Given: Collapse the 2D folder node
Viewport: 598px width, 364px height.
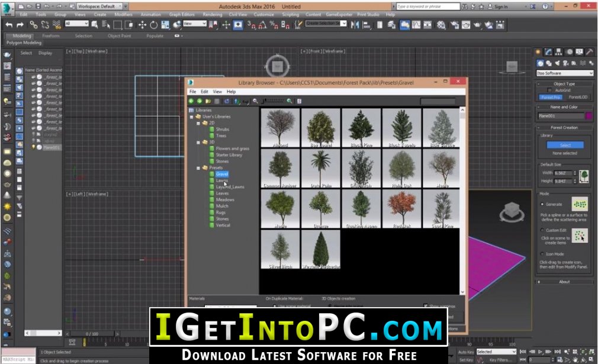Looking at the screenshot, I should (198, 123).
